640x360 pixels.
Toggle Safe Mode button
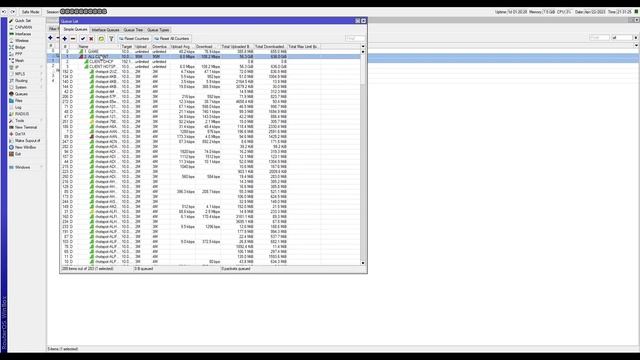[30, 12]
